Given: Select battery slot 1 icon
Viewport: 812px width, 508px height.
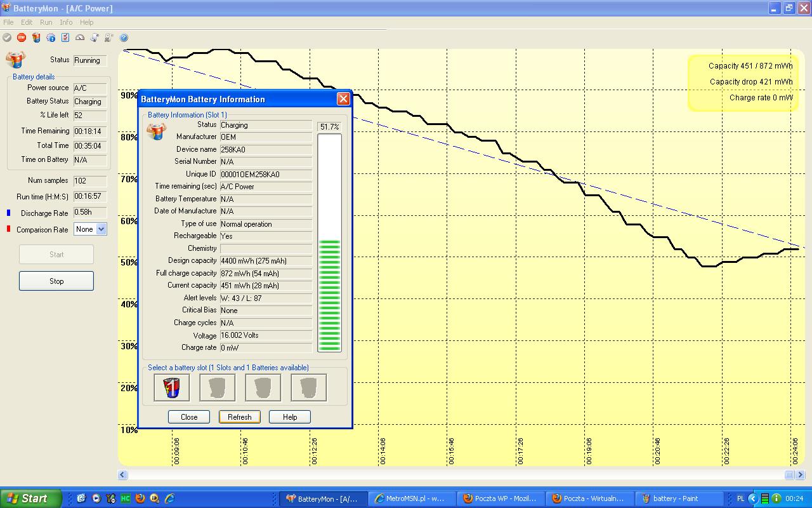Looking at the screenshot, I should [172, 387].
